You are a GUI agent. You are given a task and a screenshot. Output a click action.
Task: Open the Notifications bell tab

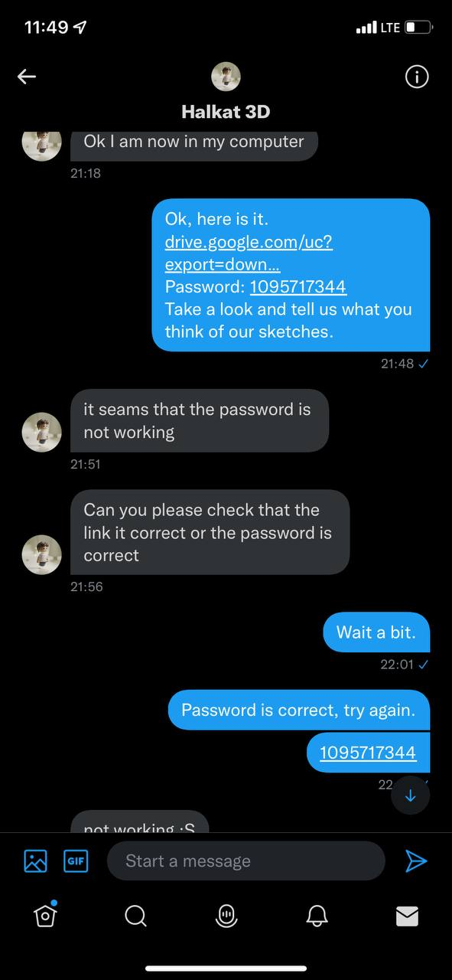pos(317,916)
